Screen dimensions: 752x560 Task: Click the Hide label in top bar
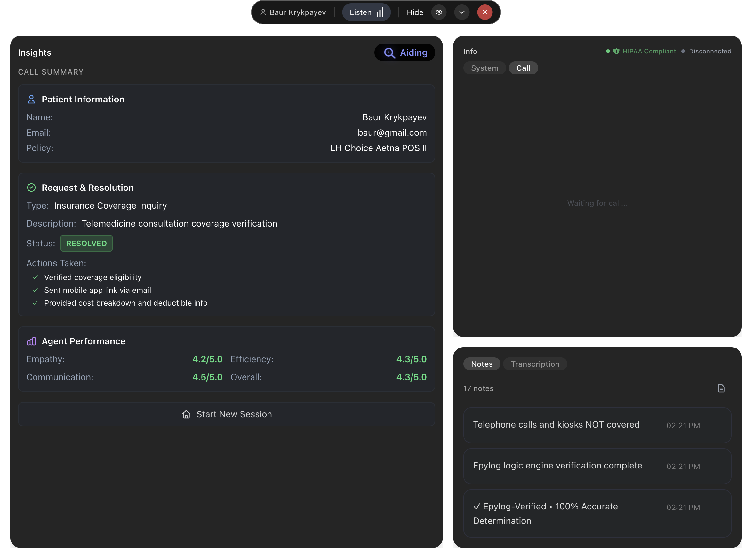[x=415, y=12]
